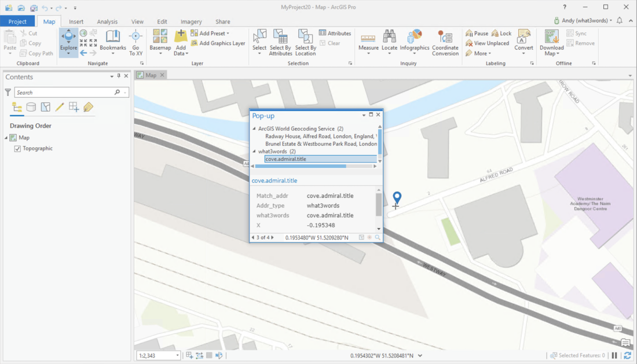Click the pop-up results list vertical scrollbar

(380, 142)
